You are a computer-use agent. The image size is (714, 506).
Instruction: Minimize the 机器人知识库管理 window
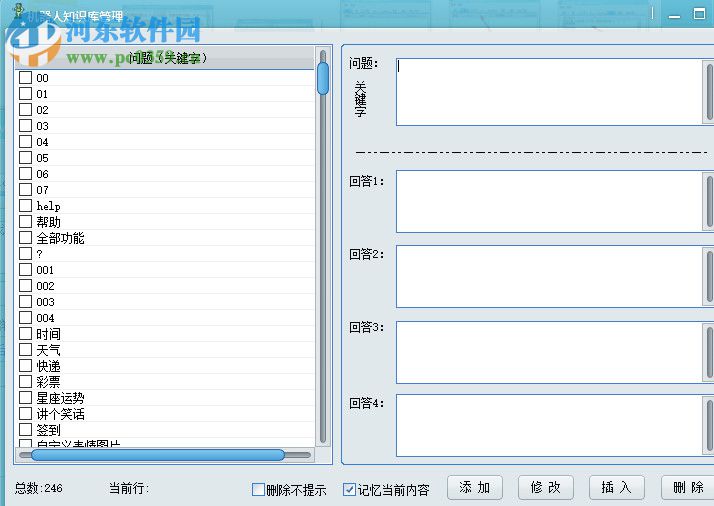pyautogui.click(x=674, y=14)
